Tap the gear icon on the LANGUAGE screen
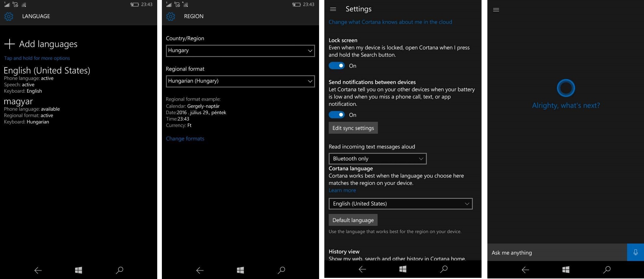The height and width of the screenshot is (279, 644). coord(9,16)
